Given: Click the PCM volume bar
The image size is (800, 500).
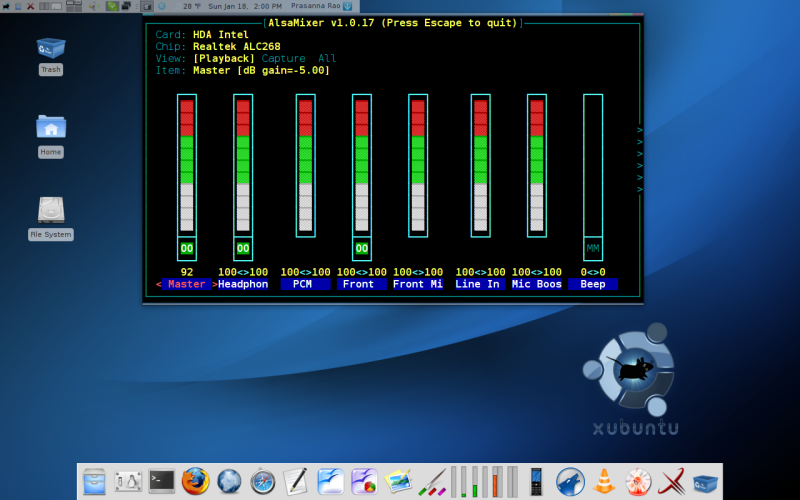Looking at the screenshot, I should [x=306, y=165].
